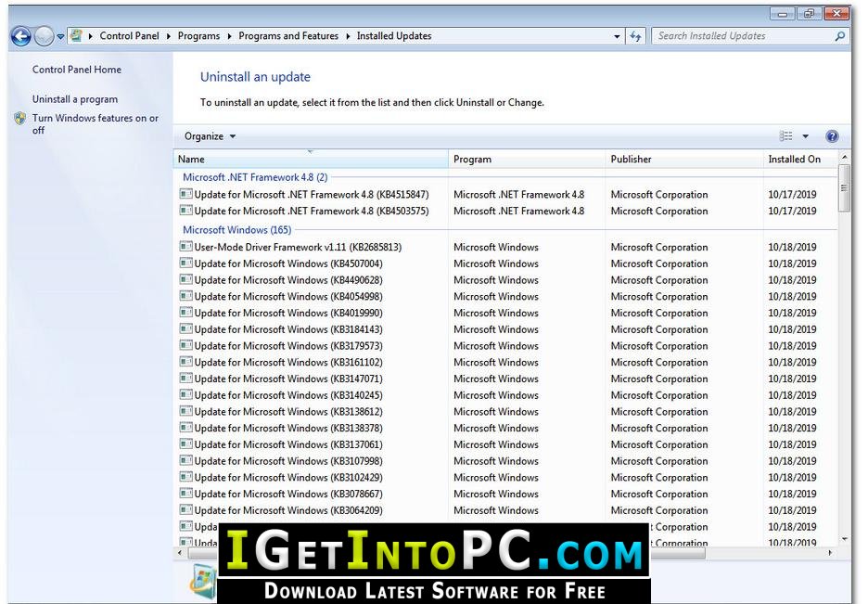Click the icon of update KB4490628
This screenshot has width=868, height=604.
186,279
